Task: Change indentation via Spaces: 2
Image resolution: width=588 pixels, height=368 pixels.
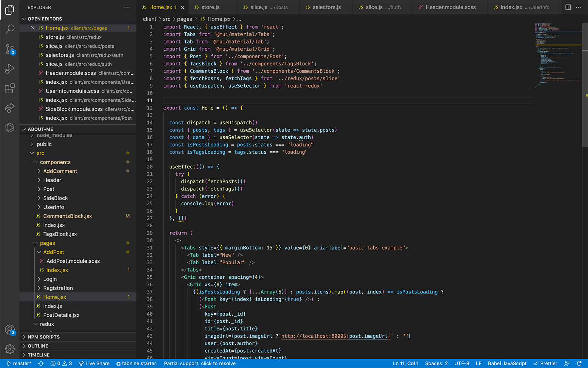Action: click(436, 363)
